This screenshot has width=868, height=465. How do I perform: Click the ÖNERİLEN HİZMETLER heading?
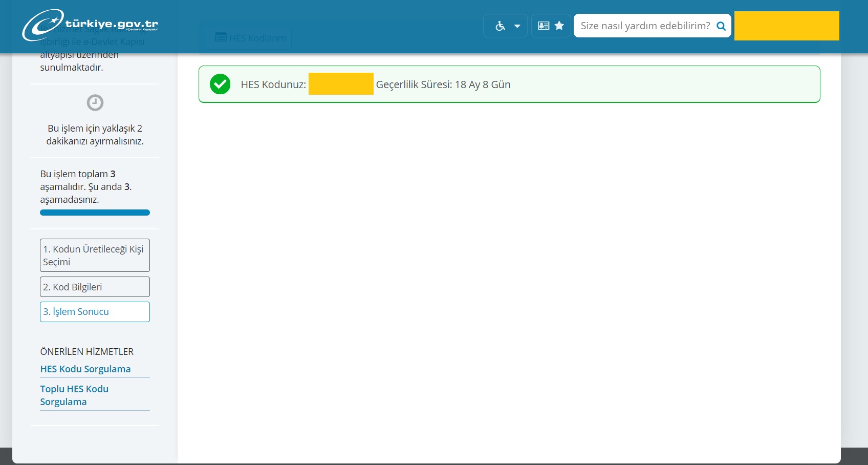[x=87, y=352]
